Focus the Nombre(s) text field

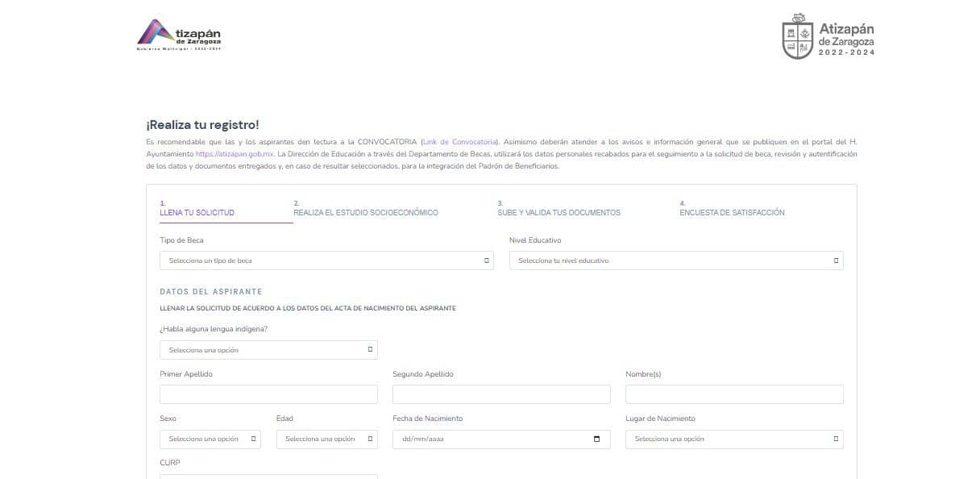pos(734,394)
